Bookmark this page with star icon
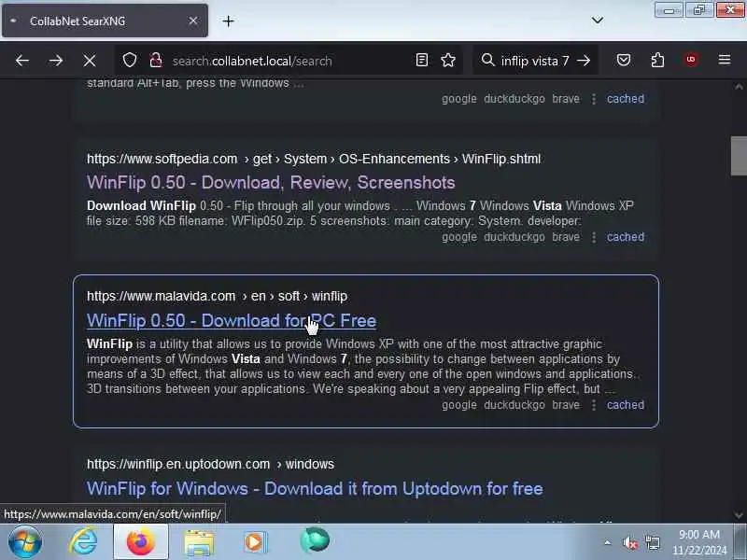747x560 pixels. (448, 60)
